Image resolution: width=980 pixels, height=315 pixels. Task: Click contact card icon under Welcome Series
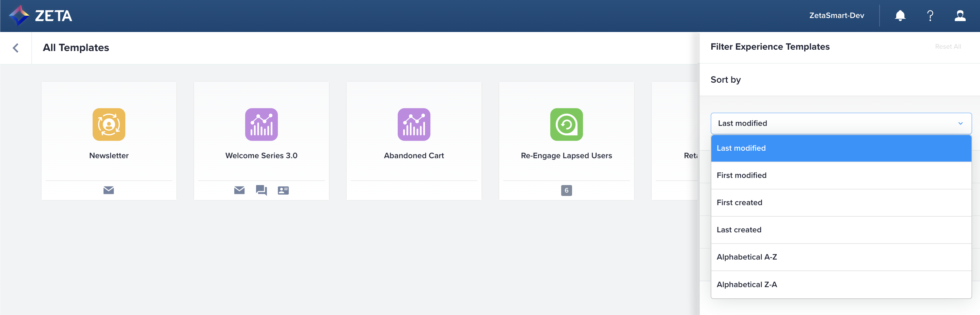pyautogui.click(x=283, y=190)
